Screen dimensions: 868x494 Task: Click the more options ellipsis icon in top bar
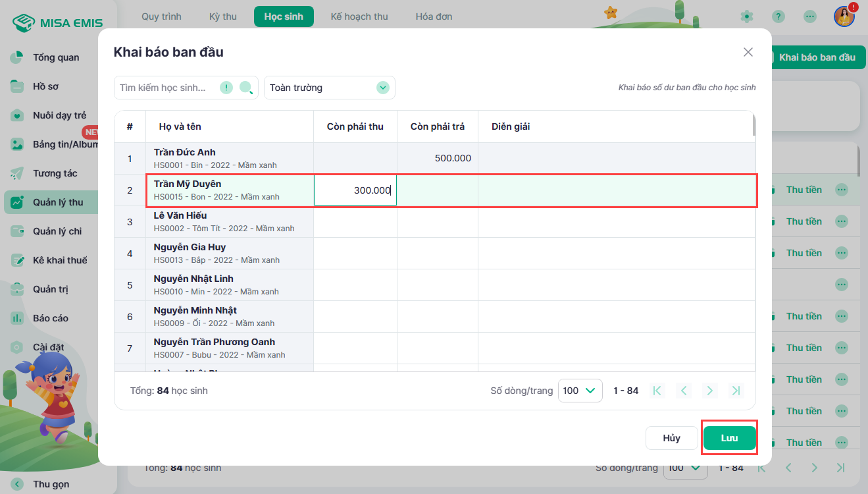click(810, 16)
